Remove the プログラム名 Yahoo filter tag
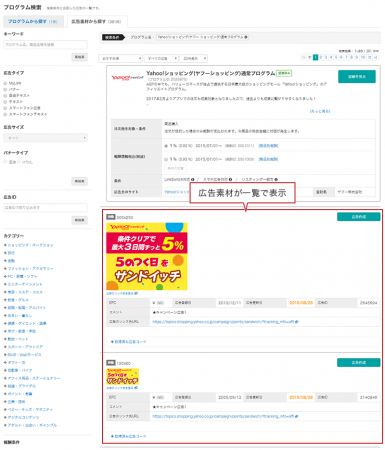The height and width of the screenshot is (450, 385). (x=246, y=37)
